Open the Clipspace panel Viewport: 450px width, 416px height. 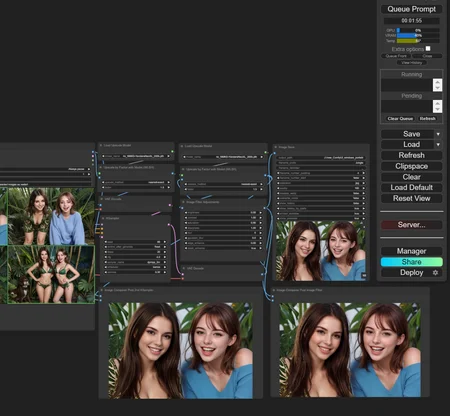pos(411,166)
